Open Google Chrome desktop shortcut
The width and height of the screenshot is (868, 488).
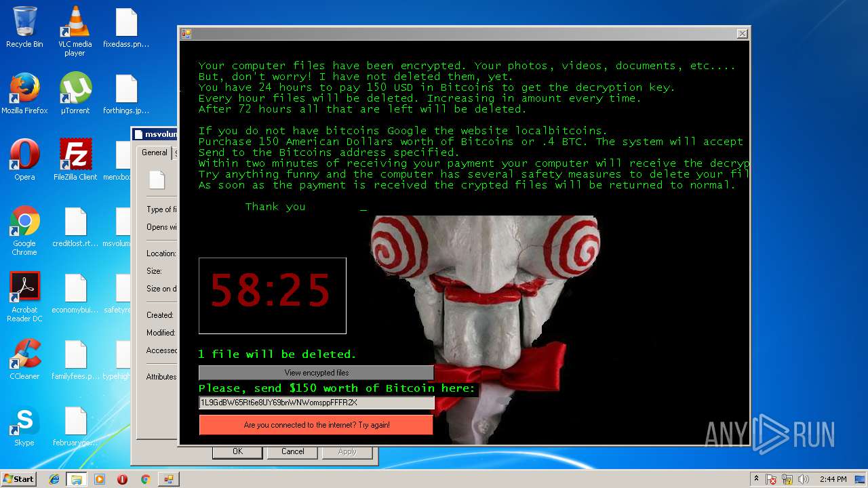24,230
